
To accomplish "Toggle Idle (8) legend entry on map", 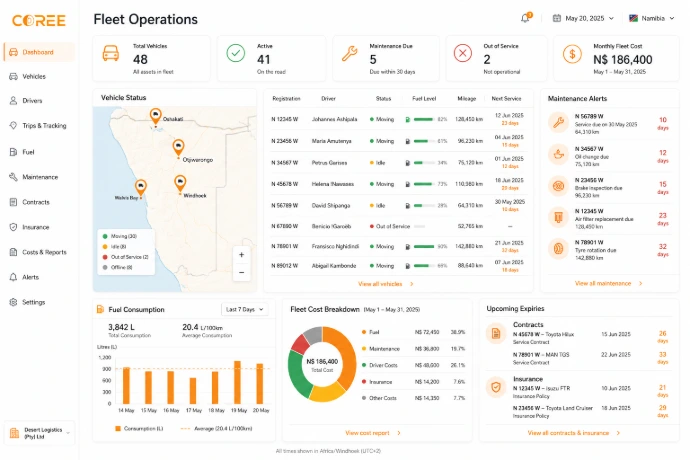I will point(115,247).
